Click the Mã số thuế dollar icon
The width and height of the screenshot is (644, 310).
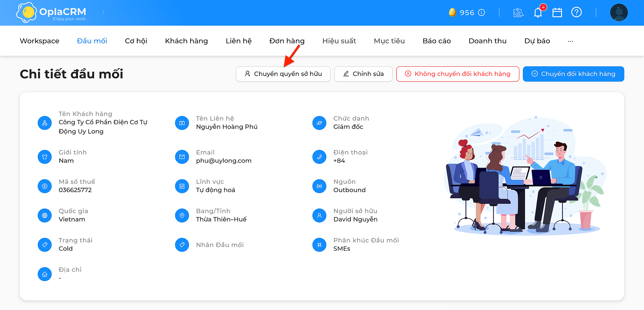click(45, 186)
